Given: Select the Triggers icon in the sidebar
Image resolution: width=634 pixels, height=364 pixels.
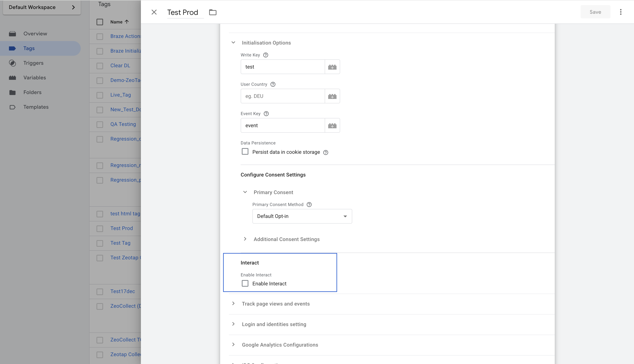Looking at the screenshot, I should coord(13,63).
